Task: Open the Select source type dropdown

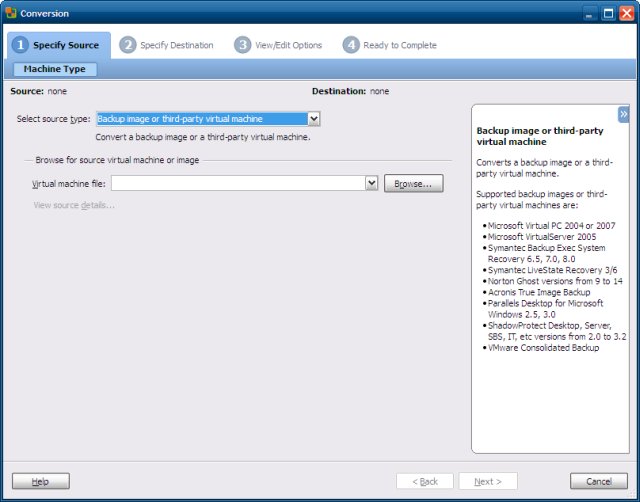Action: click(x=314, y=119)
